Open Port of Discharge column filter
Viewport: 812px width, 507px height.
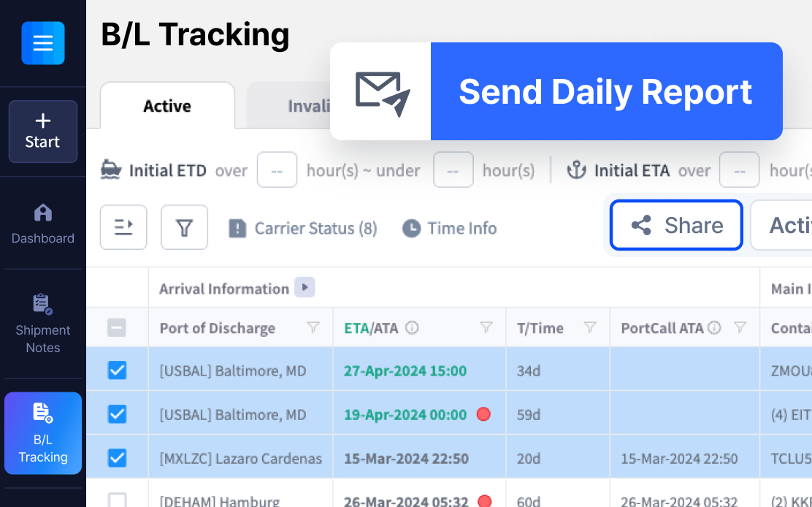(x=313, y=328)
